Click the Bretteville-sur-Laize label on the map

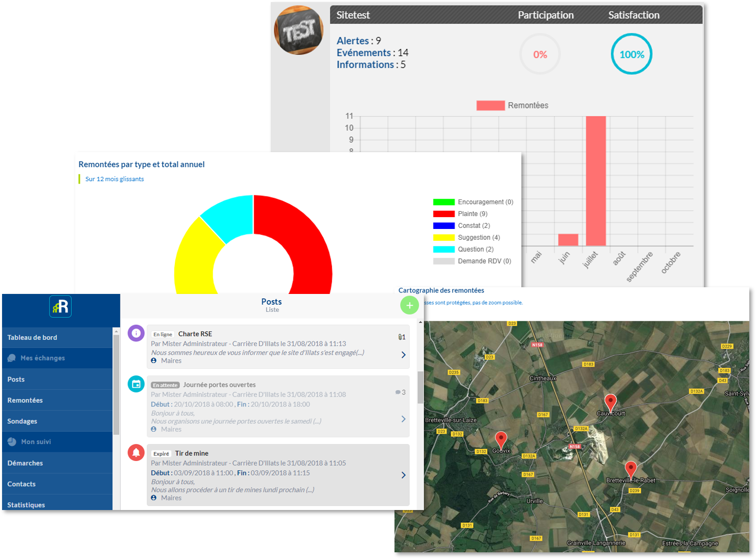[451, 420]
